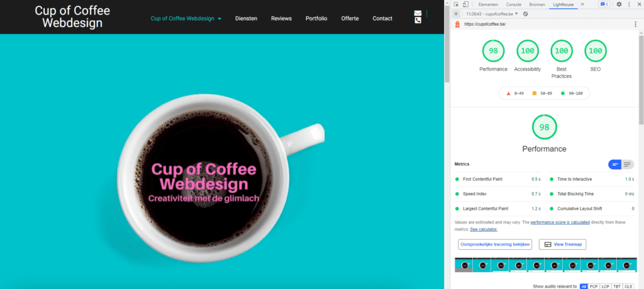Open the Contact menu item
The width and height of the screenshot is (644, 289).
pos(382,18)
